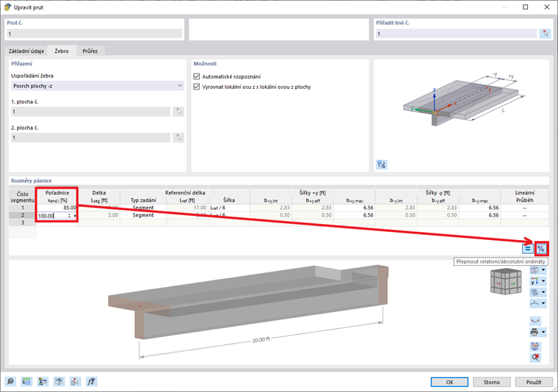Click the Přiřadit linii č. input field
558x392 pixels.
tap(456, 34)
